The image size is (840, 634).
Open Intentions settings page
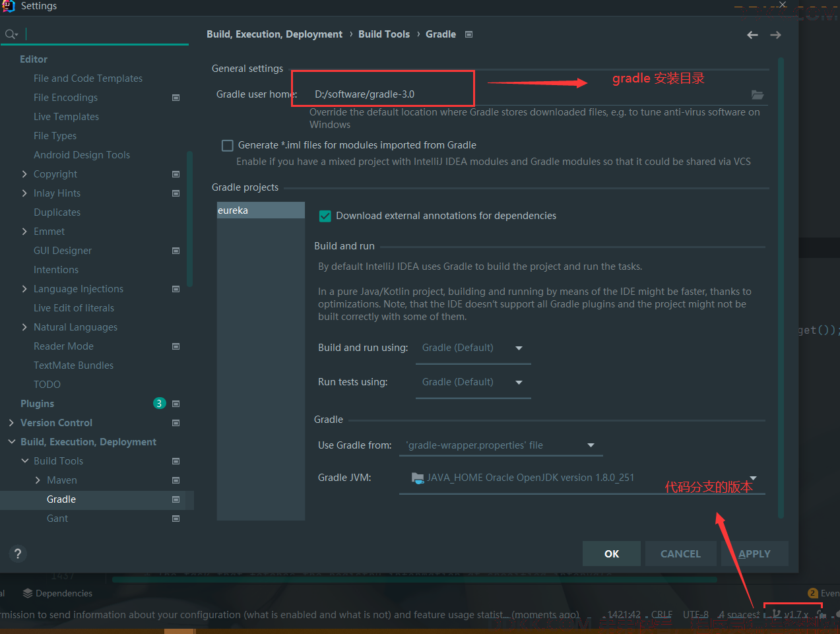56,270
